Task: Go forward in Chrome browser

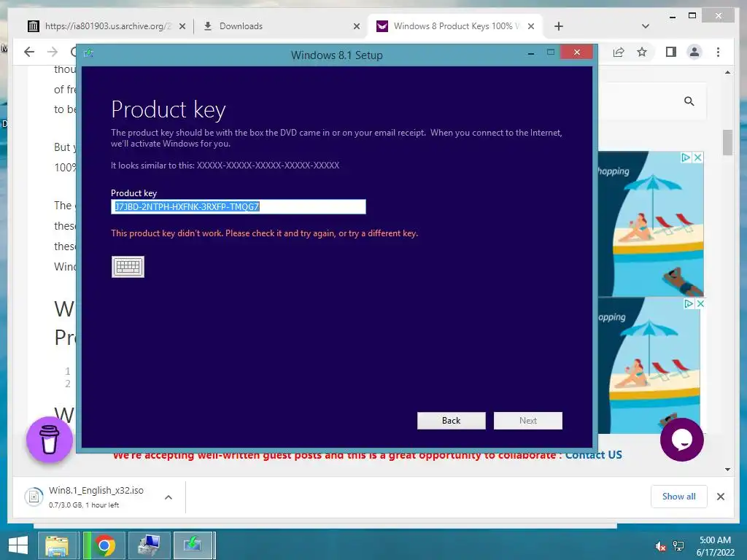Action: coord(53,52)
